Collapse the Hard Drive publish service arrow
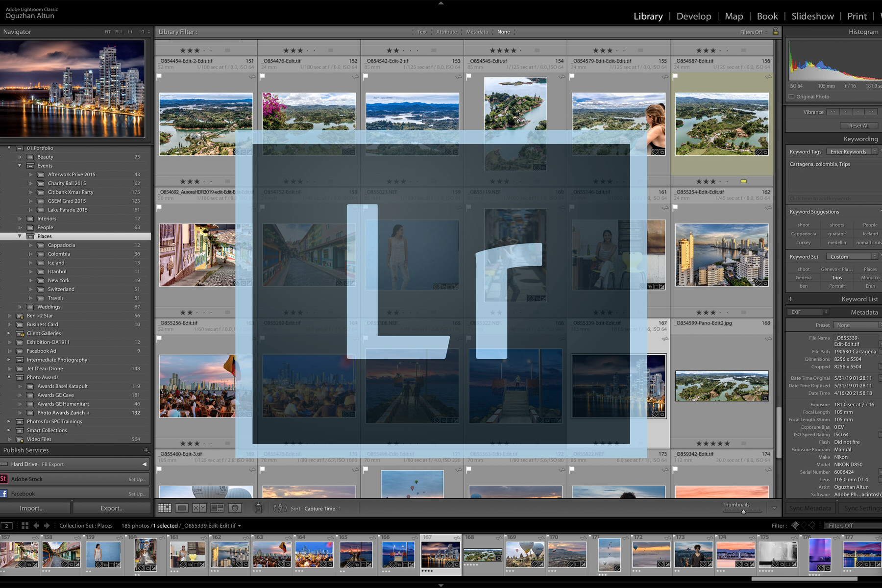Viewport: 882px width, 588px height. click(x=145, y=464)
